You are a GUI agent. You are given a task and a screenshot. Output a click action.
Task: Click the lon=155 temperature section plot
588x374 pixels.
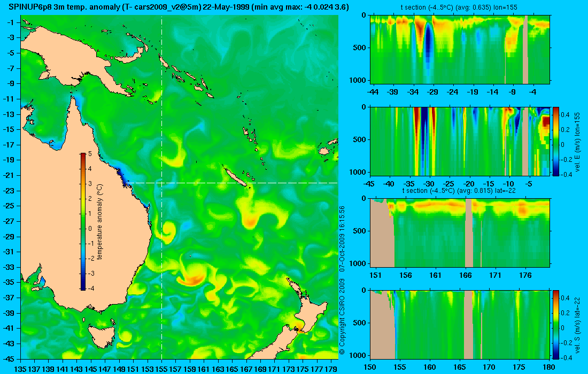click(x=460, y=50)
